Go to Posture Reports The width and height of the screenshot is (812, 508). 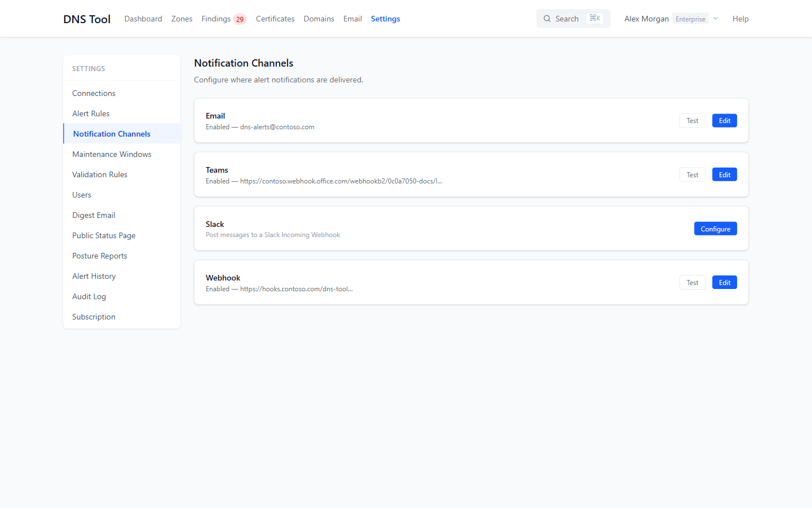(122, 256)
